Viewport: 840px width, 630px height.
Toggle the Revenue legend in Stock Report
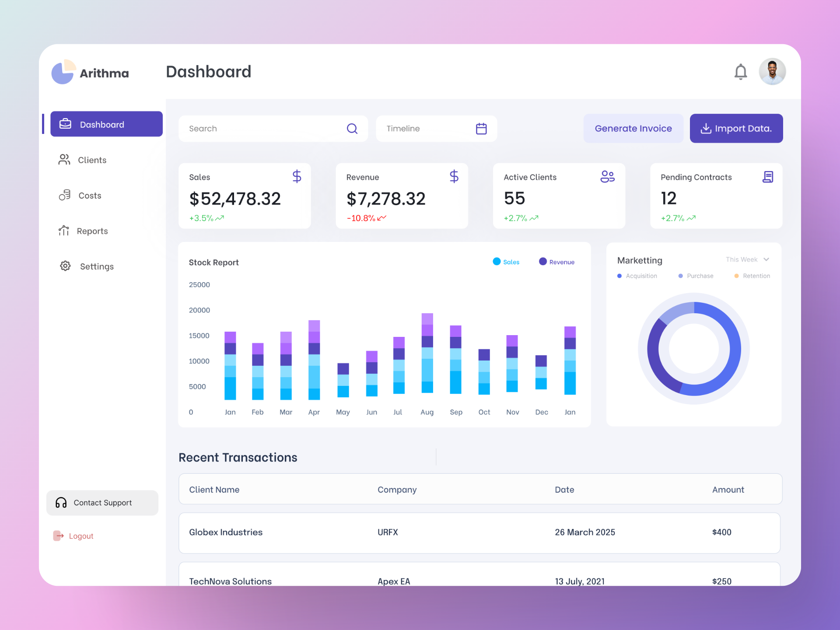(556, 262)
